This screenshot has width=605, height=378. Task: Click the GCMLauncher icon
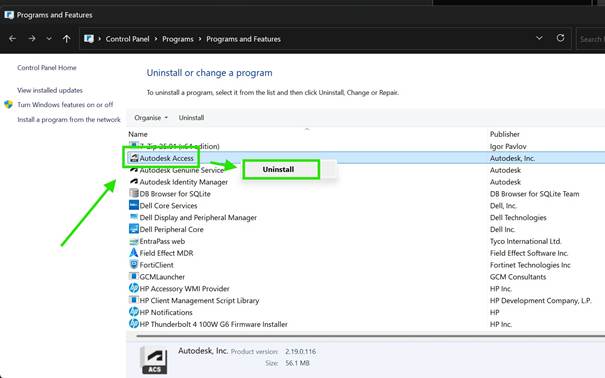coord(134,277)
